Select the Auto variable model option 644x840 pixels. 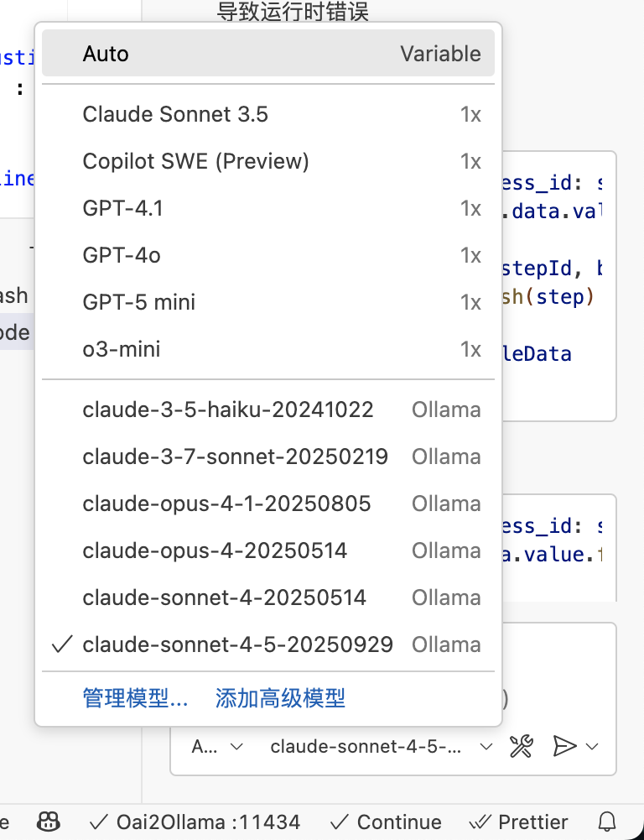pyautogui.click(x=268, y=54)
